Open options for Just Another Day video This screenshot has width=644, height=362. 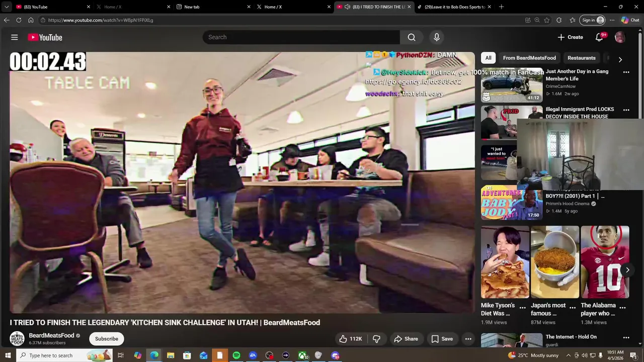[626, 72]
